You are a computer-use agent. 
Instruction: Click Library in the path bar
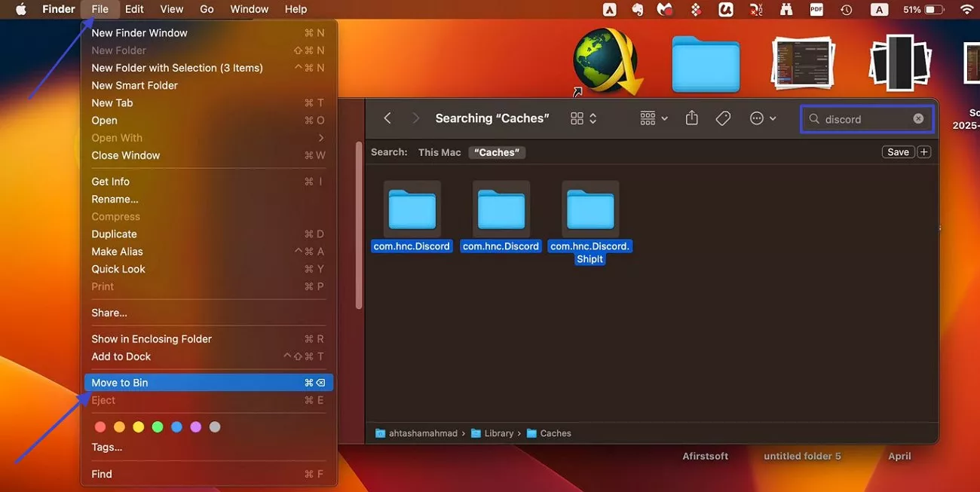click(498, 433)
